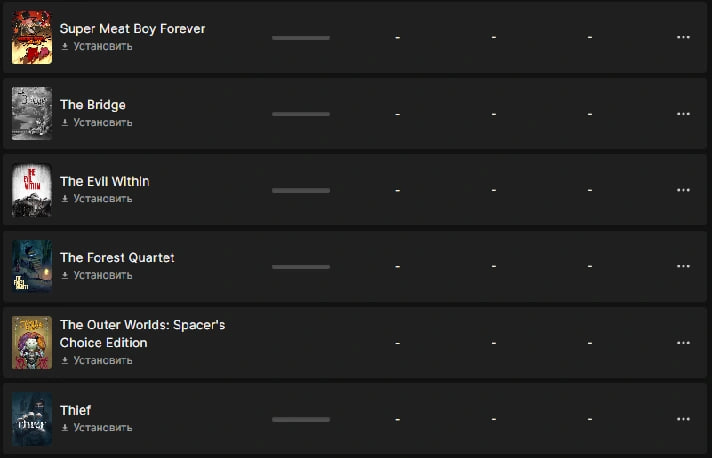
Task: Click the download icon under The Bridge
Action: pos(65,123)
